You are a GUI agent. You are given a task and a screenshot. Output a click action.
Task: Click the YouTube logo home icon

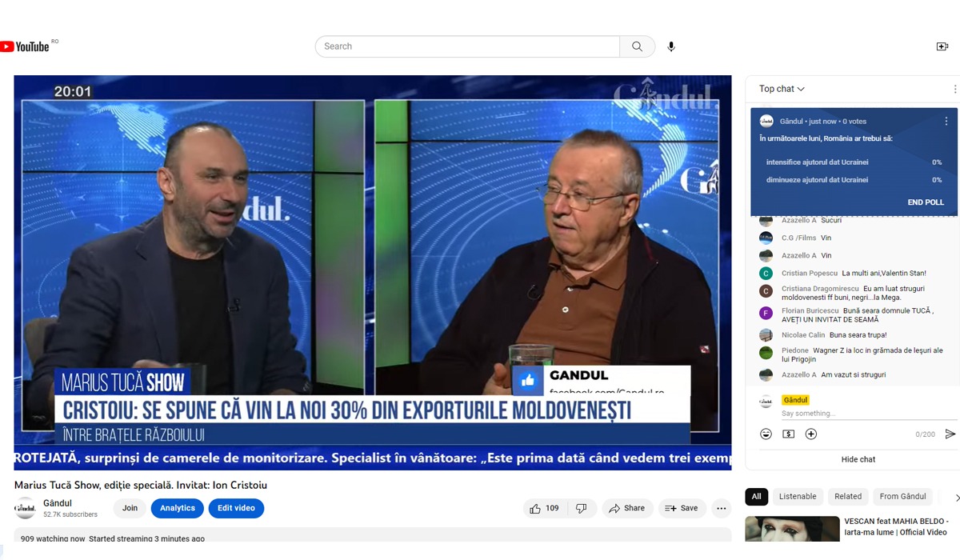[x=26, y=46]
